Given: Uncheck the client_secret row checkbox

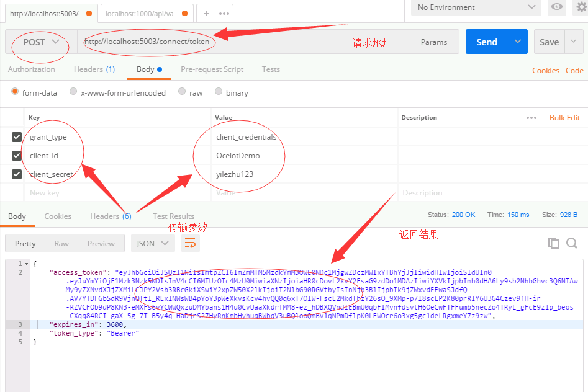Looking at the screenshot, I should tap(17, 174).
